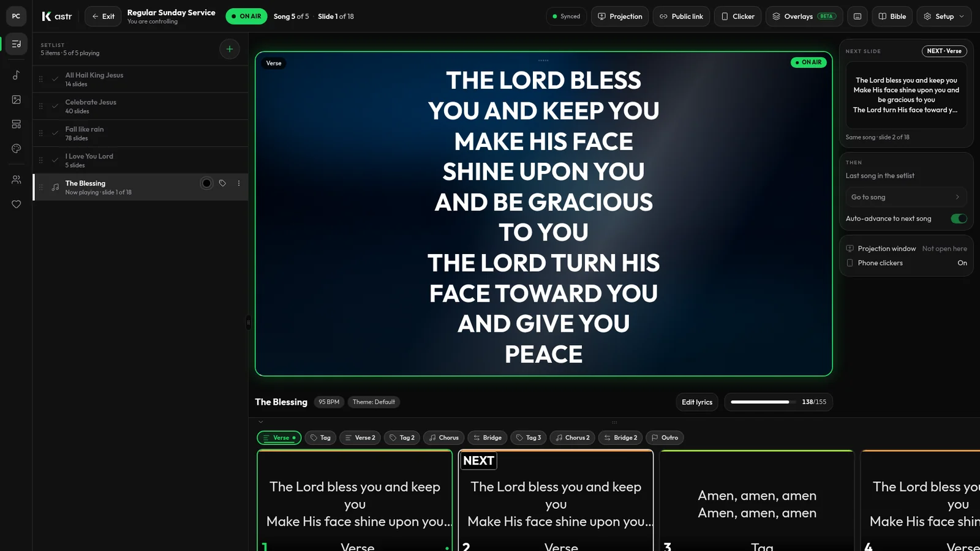The height and width of the screenshot is (551, 980).
Task: Click the tag icon on The Blessing row
Action: pos(222,183)
